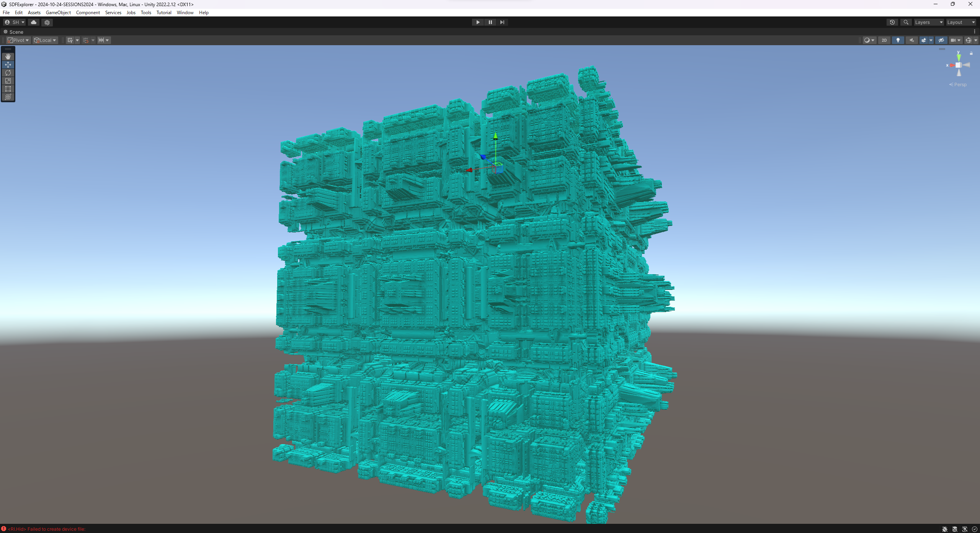This screenshot has height=533, width=980.
Task: Select the Scale tool
Action: click(8, 81)
